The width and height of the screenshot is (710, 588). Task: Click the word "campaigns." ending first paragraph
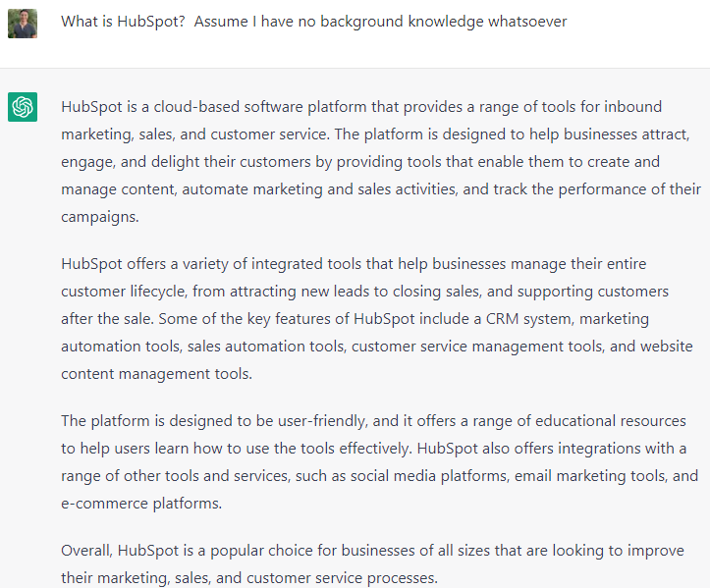pos(99,217)
